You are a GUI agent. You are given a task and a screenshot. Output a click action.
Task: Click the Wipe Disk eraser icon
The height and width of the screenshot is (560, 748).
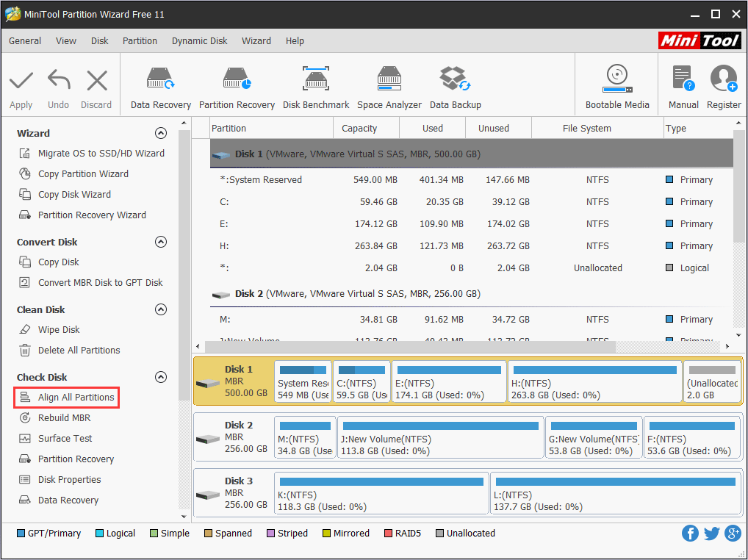coord(25,330)
